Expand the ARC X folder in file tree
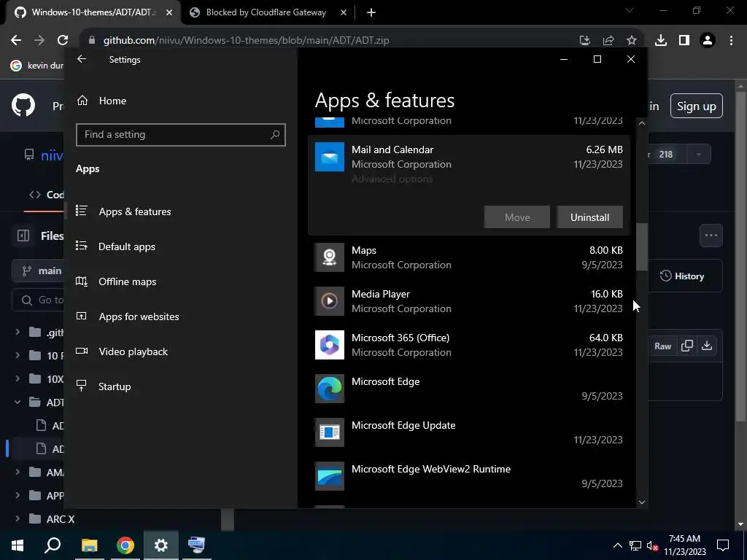The image size is (747, 560). 18,519
